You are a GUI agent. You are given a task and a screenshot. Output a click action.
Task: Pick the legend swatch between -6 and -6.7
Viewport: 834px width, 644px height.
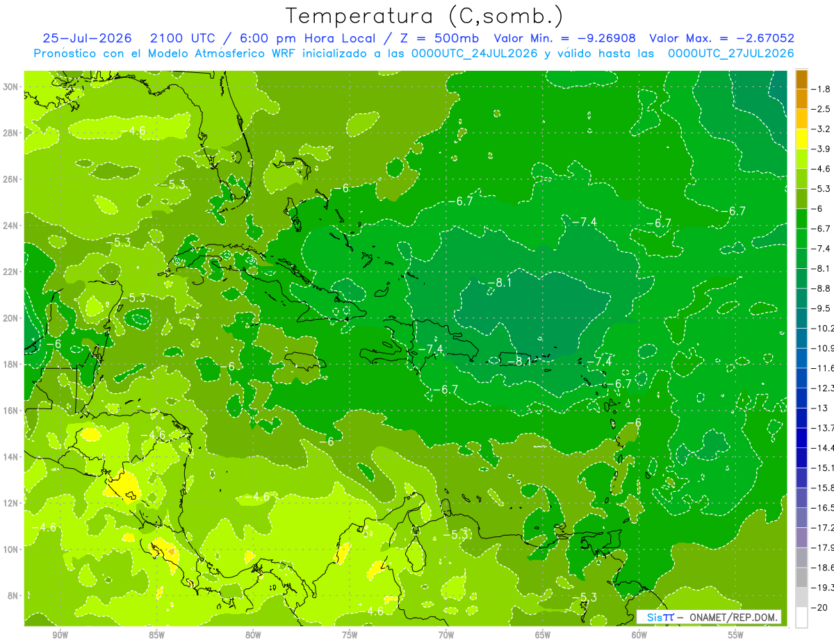[x=801, y=218]
